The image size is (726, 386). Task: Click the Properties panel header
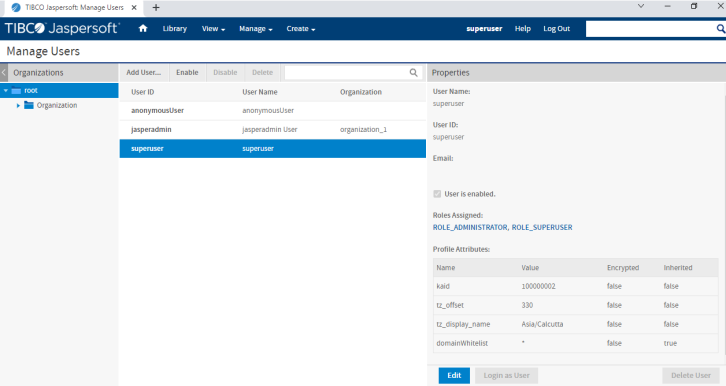click(576, 73)
